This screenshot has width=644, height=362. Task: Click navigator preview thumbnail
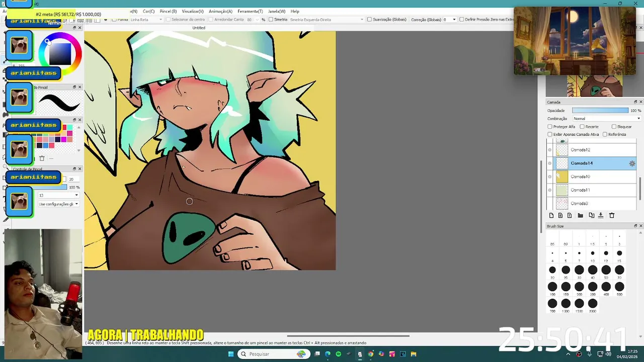point(595,86)
